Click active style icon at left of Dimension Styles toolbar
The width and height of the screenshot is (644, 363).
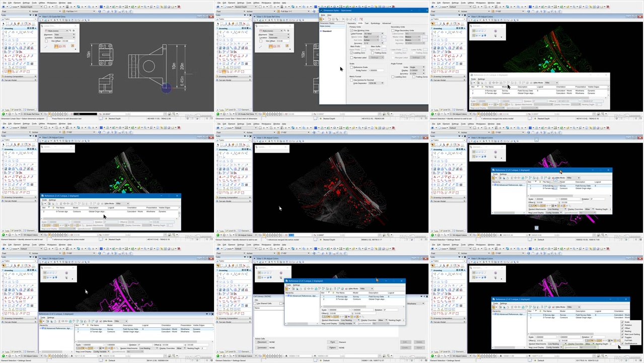point(321,19)
